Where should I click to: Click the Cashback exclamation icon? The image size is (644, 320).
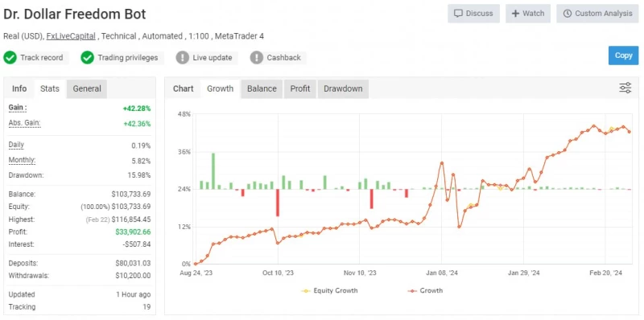tap(256, 57)
